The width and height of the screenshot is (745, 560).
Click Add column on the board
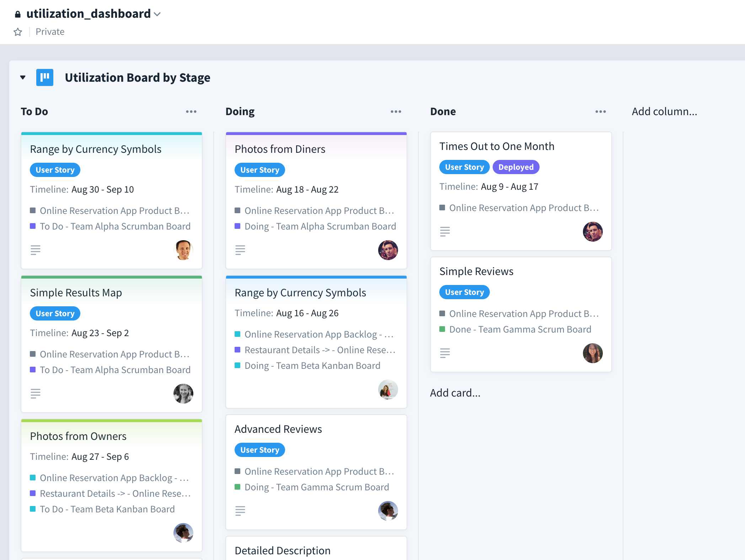[664, 111]
